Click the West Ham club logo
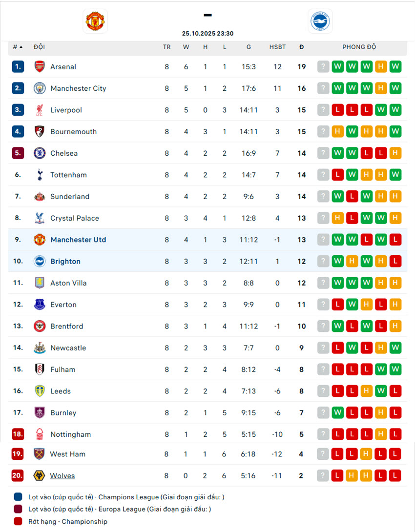 (40, 454)
